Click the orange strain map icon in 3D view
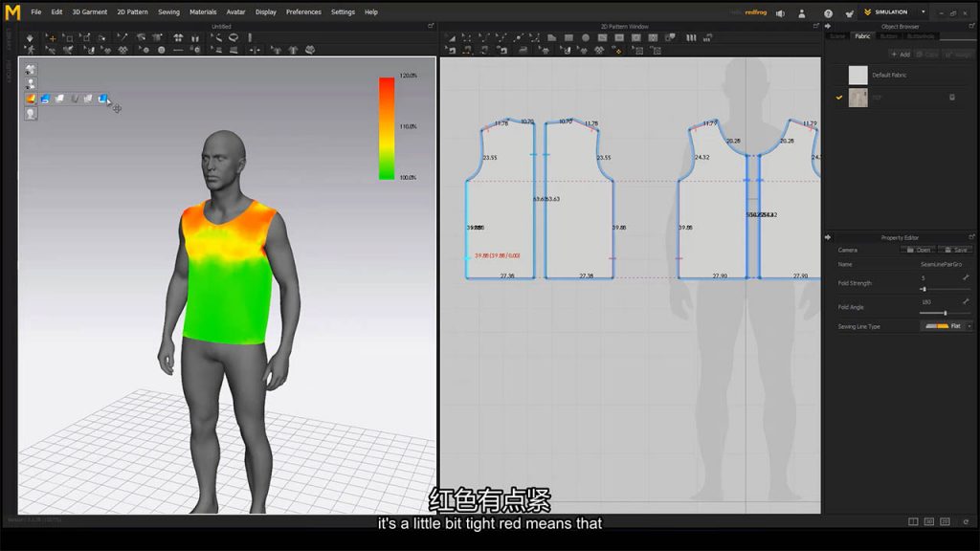 pyautogui.click(x=31, y=99)
